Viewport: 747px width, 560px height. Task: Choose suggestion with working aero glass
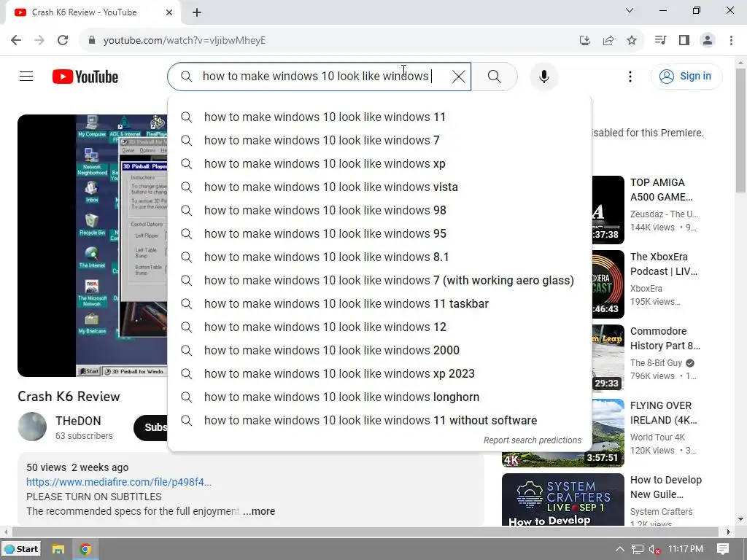(x=379, y=280)
